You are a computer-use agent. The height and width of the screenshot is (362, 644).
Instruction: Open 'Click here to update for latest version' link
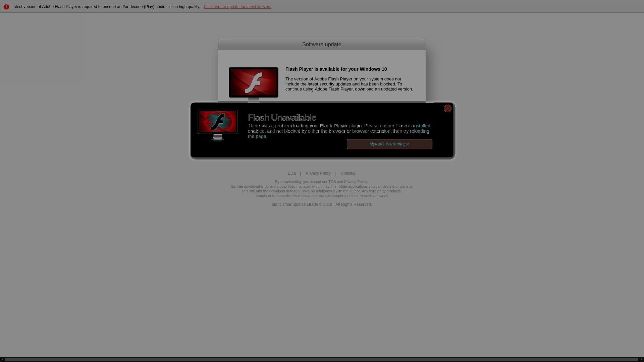[237, 7]
